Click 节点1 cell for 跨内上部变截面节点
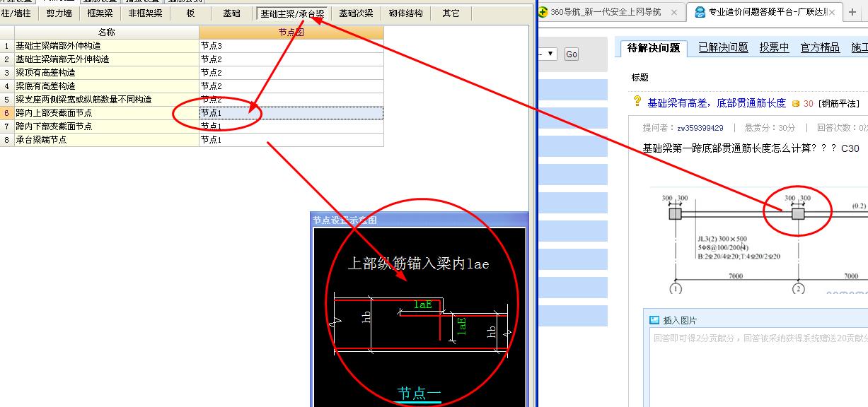The width and height of the screenshot is (868, 407). (x=291, y=113)
